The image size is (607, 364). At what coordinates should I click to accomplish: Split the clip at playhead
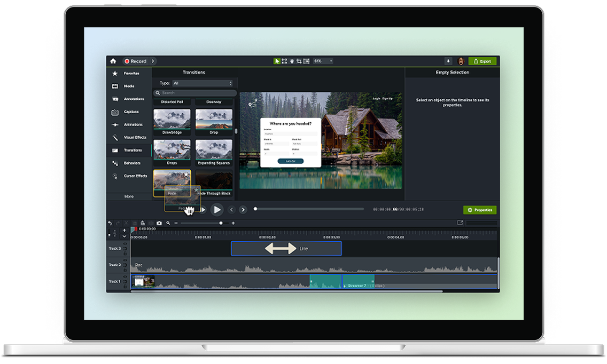click(151, 223)
